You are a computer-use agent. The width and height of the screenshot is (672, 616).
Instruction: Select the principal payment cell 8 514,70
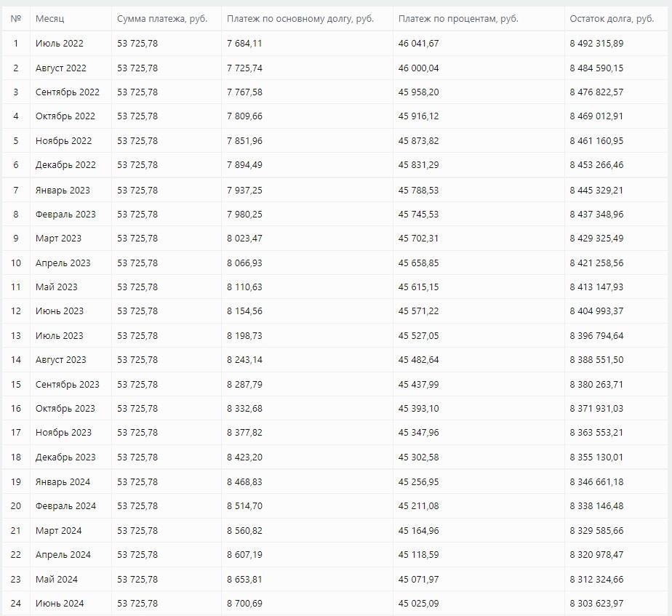coord(244,506)
